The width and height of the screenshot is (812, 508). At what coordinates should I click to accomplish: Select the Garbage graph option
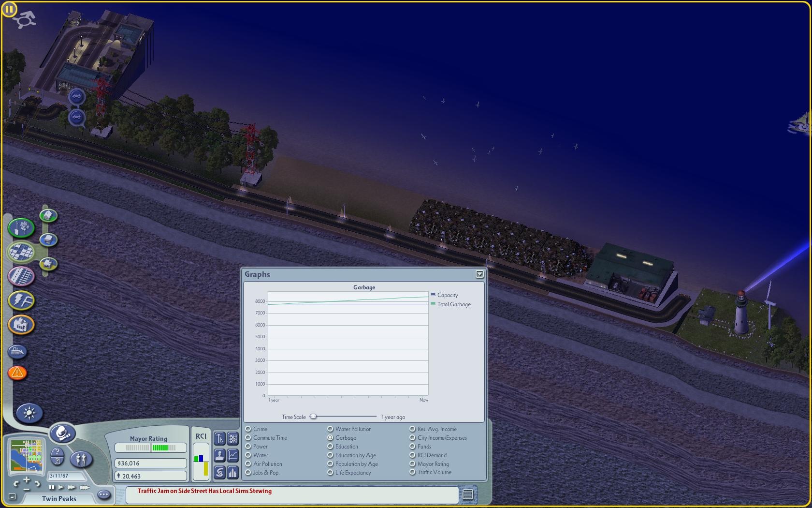(330, 438)
